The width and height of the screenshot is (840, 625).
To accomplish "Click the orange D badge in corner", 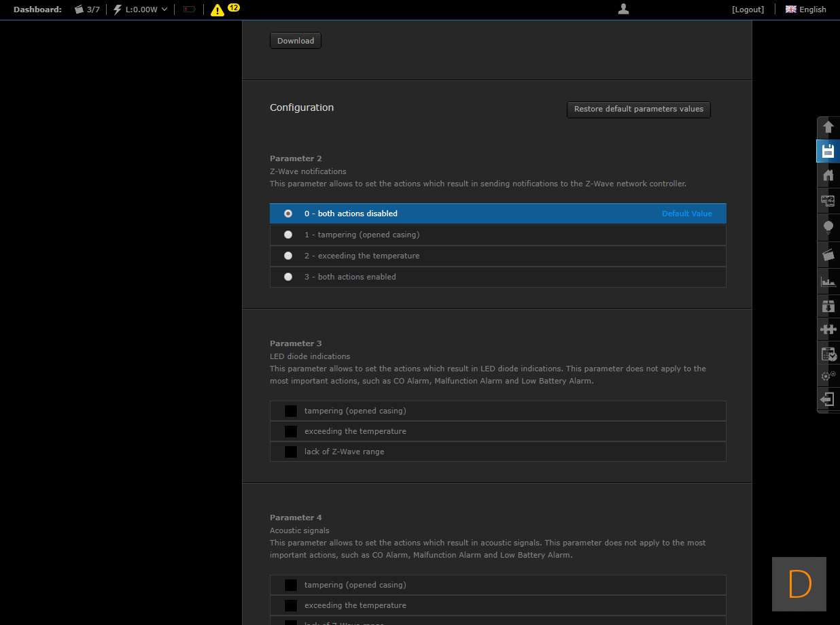I will pos(799,584).
